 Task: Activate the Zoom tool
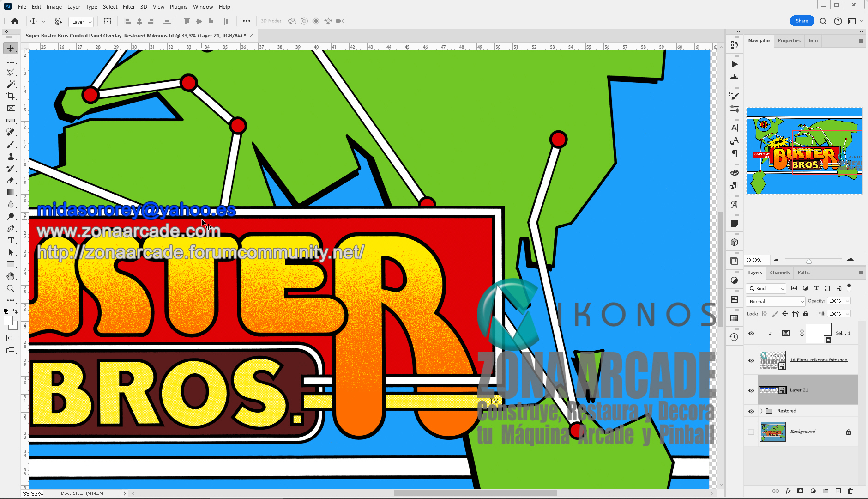pyautogui.click(x=11, y=288)
